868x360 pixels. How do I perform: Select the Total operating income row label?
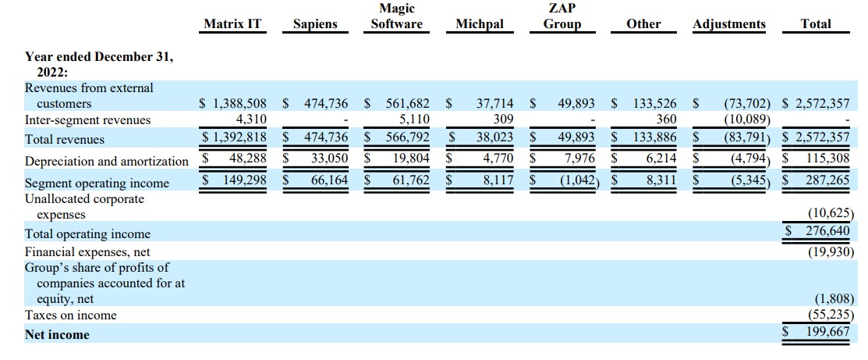[87, 234]
